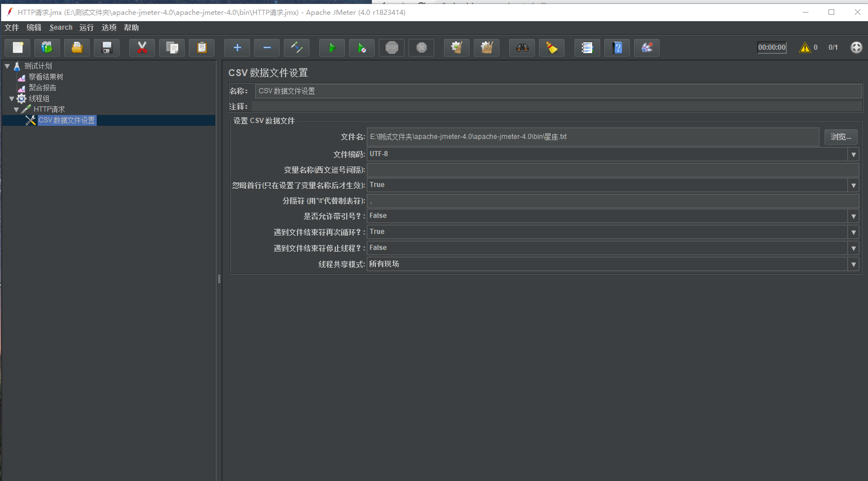Collapse all nodes with minus icon
Image resolution: width=868 pixels, height=481 pixels.
coord(267,47)
